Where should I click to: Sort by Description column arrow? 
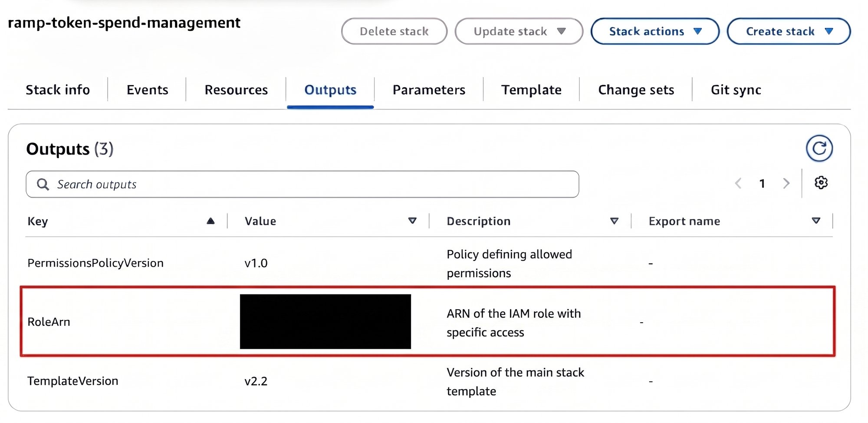(614, 221)
